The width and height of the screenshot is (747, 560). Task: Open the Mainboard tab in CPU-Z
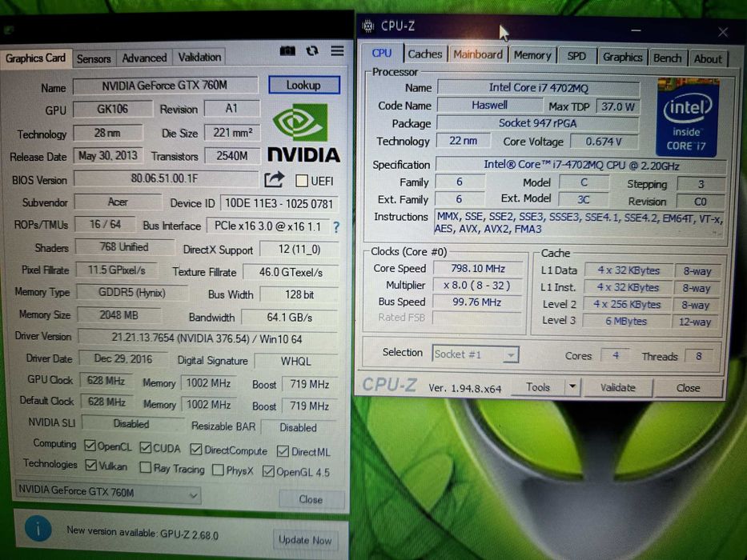pyautogui.click(x=478, y=54)
